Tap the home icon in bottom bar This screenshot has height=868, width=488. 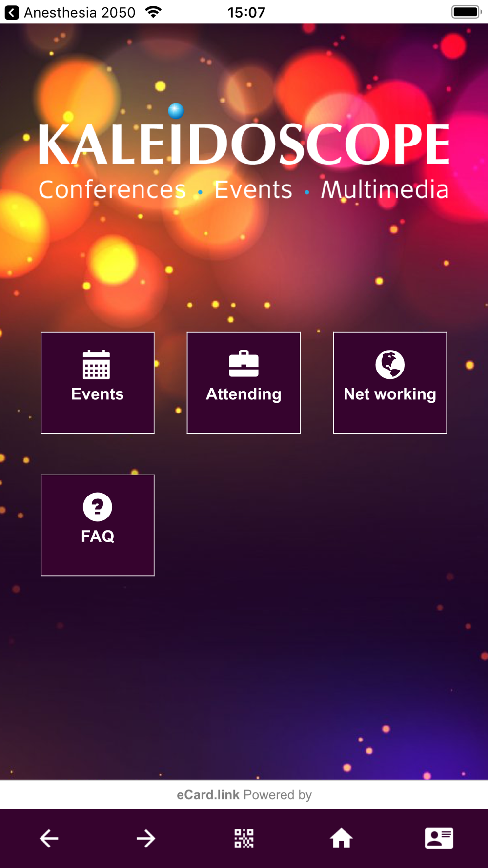(x=341, y=839)
